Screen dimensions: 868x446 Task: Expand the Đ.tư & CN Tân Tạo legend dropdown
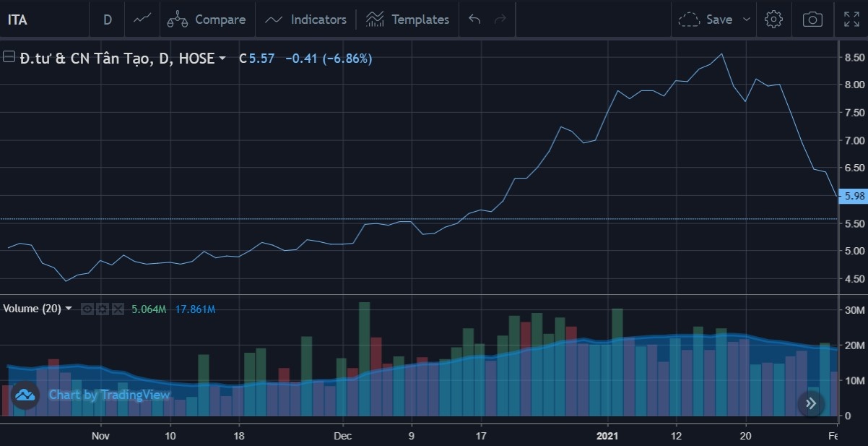pos(222,59)
